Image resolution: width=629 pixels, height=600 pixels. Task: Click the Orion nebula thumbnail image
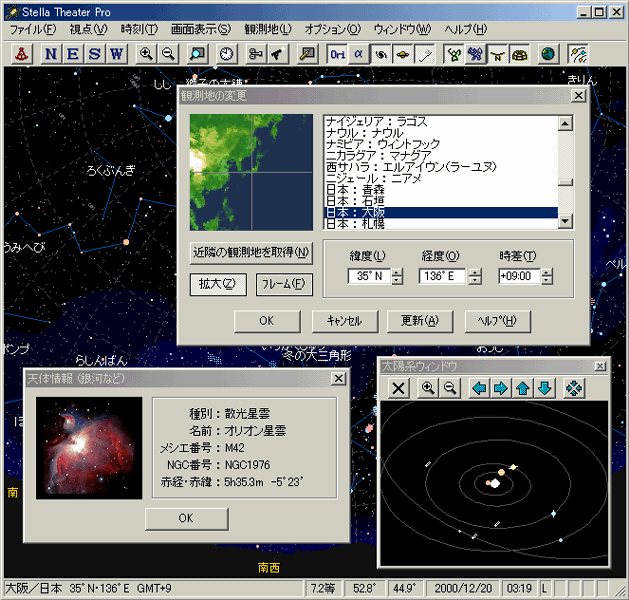[89, 448]
